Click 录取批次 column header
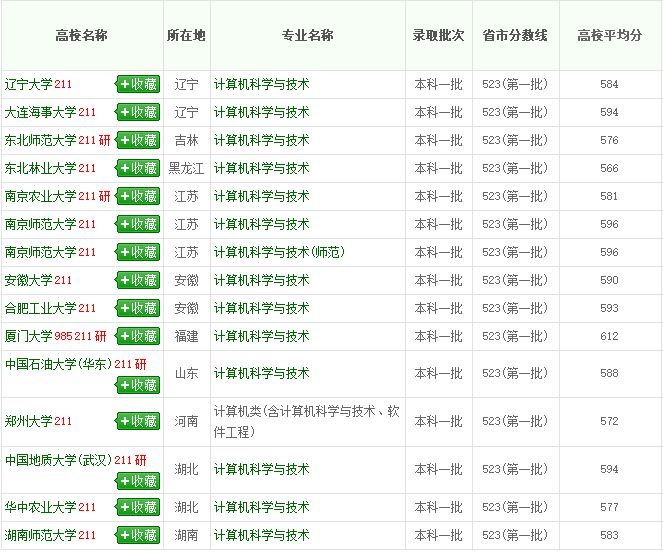The width and height of the screenshot is (663, 552). coord(438,35)
